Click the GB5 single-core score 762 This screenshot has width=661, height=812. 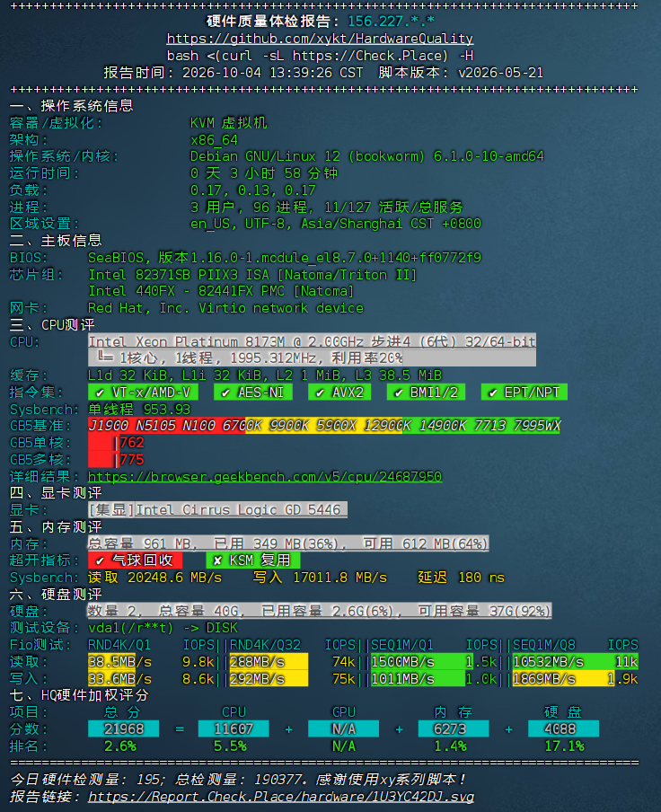(132, 443)
